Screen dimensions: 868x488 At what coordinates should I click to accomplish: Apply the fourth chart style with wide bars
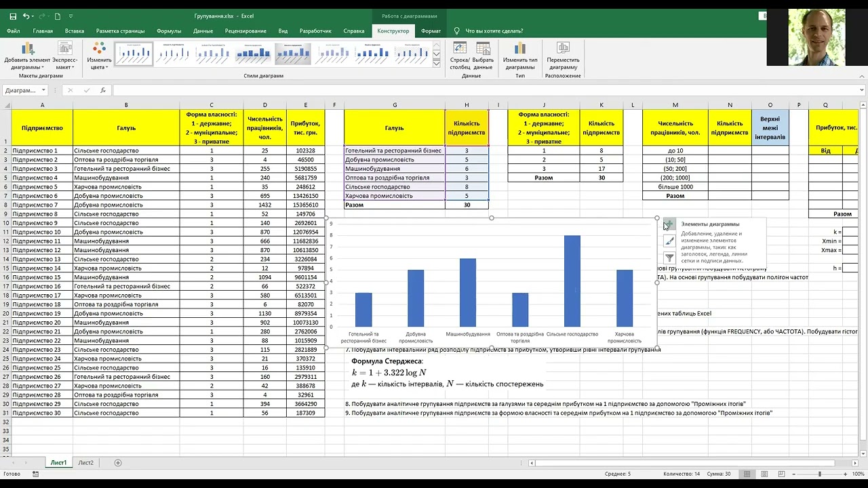[253, 54]
